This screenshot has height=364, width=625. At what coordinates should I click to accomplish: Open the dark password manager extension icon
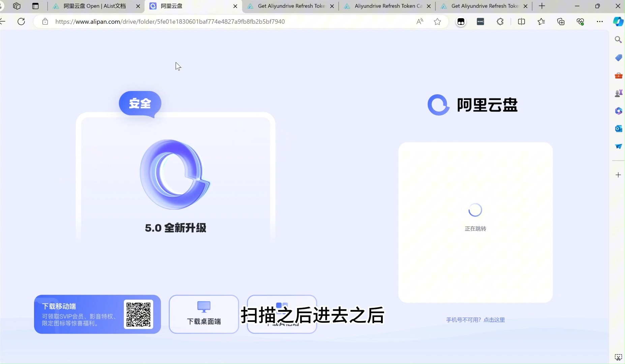coord(480,22)
